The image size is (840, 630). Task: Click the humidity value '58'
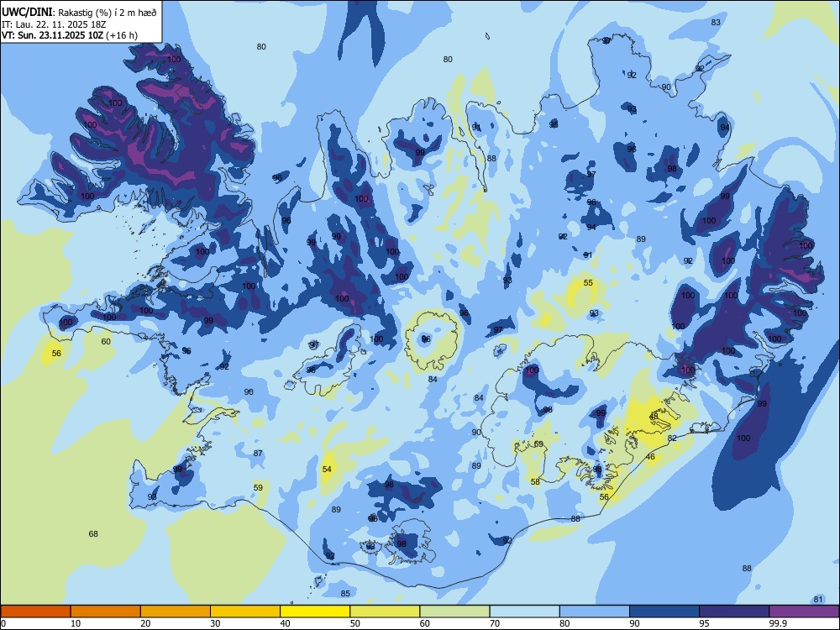pyautogui.click(x=535, y=482)
